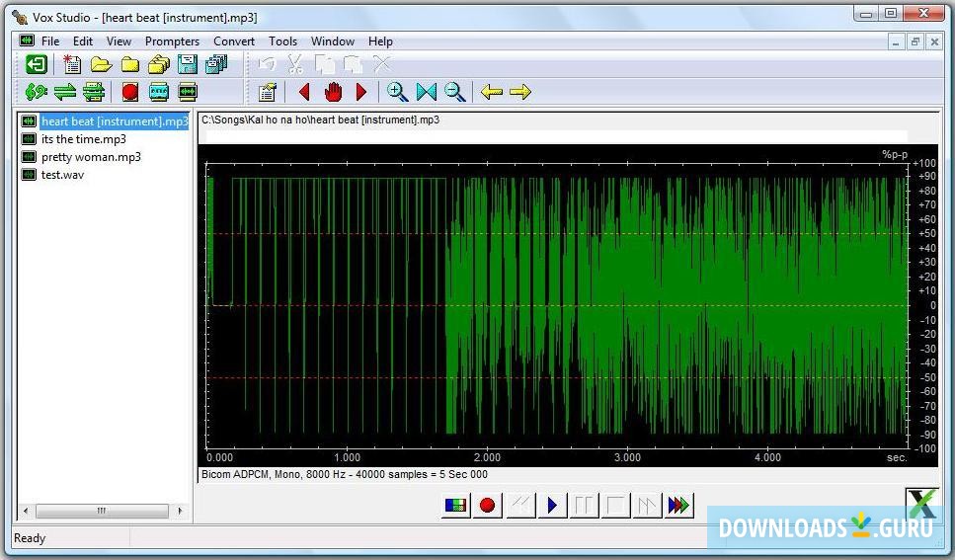Restore the inner document window

[x=915, y=41]
